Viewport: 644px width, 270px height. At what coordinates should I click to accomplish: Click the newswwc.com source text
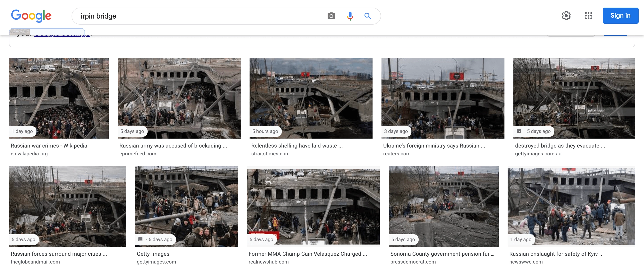(x=526, y=262)
